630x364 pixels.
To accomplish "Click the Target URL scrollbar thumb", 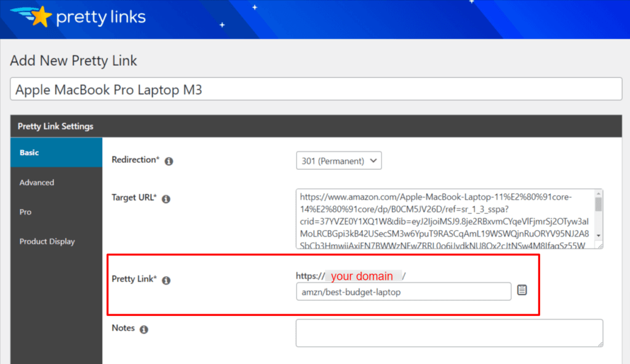I will tap(598, 205).
